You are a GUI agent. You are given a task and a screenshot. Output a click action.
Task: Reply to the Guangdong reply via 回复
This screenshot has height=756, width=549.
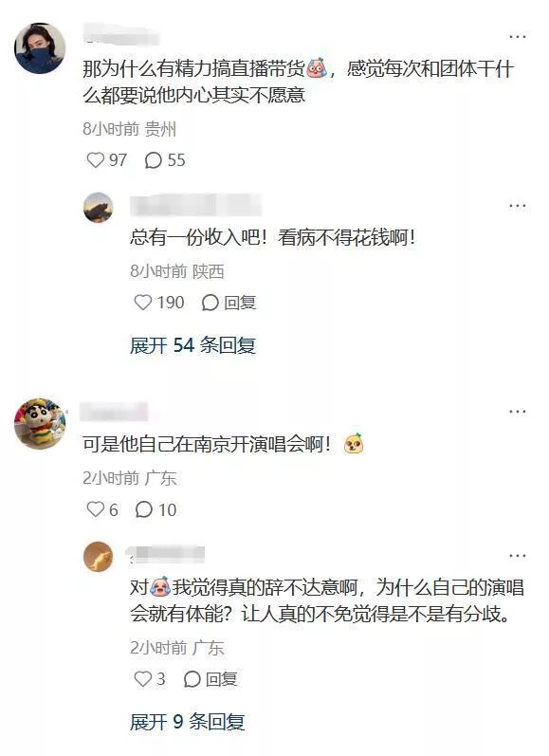coord(210,679)
